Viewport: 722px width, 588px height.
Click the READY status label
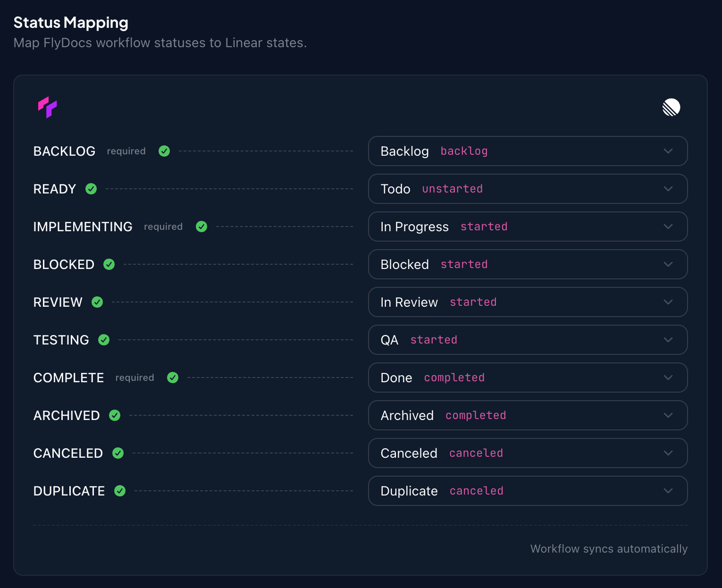[x=55, y=189]
